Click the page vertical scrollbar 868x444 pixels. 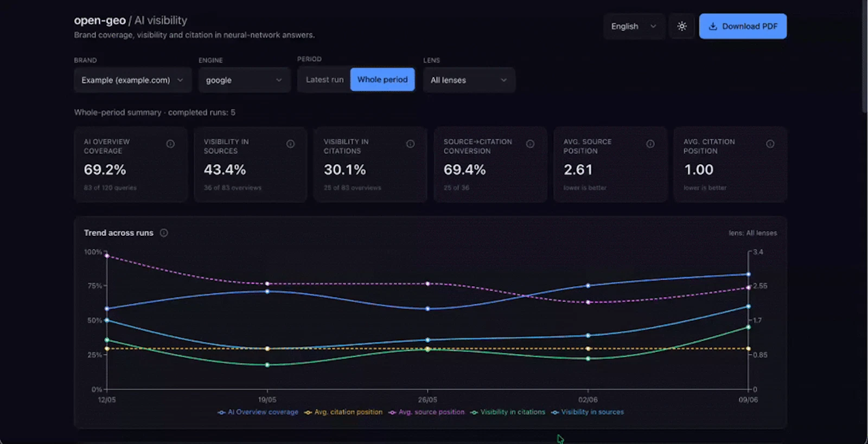click(864, 57)
